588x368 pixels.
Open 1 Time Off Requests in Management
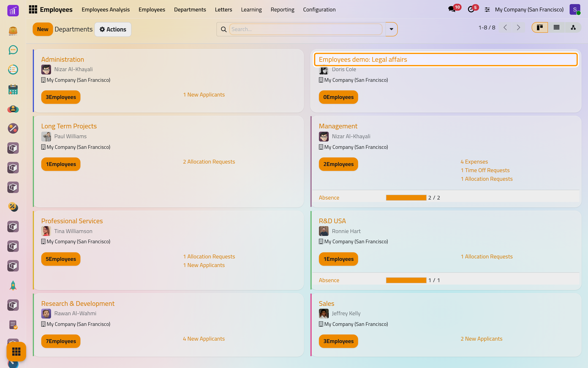(x=485, y=170)
